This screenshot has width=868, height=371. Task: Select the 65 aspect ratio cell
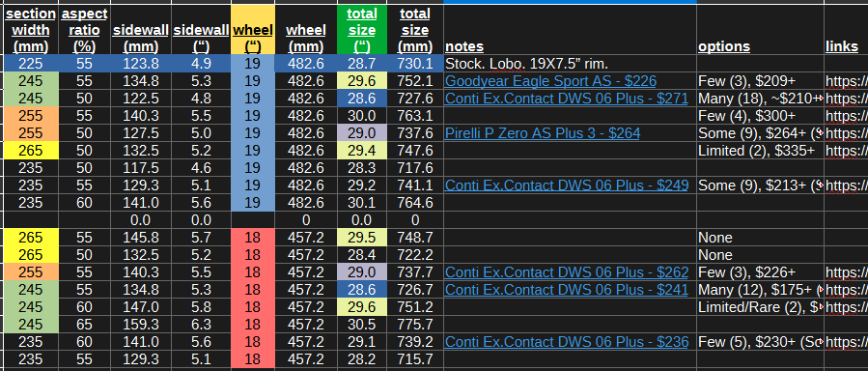point(84,325)
